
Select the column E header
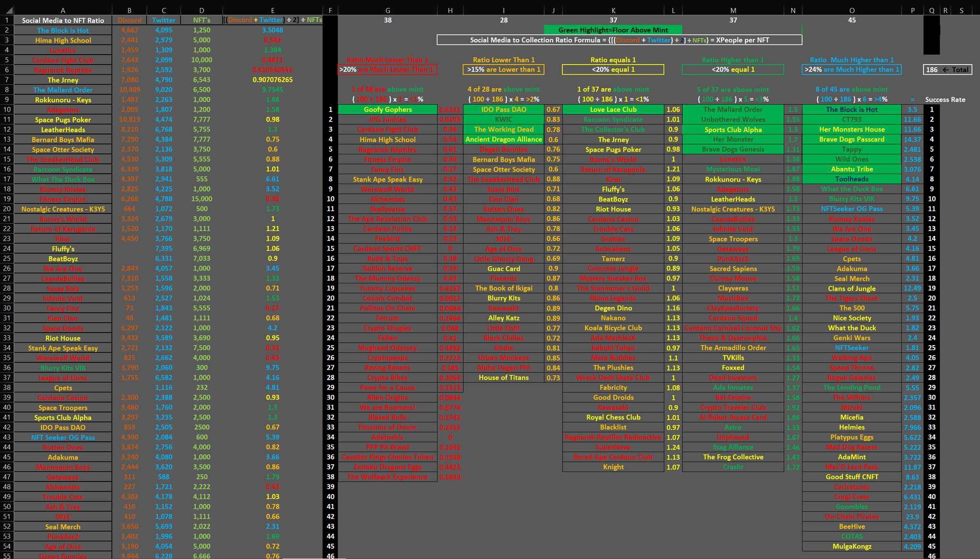click(x=272, y=10)
